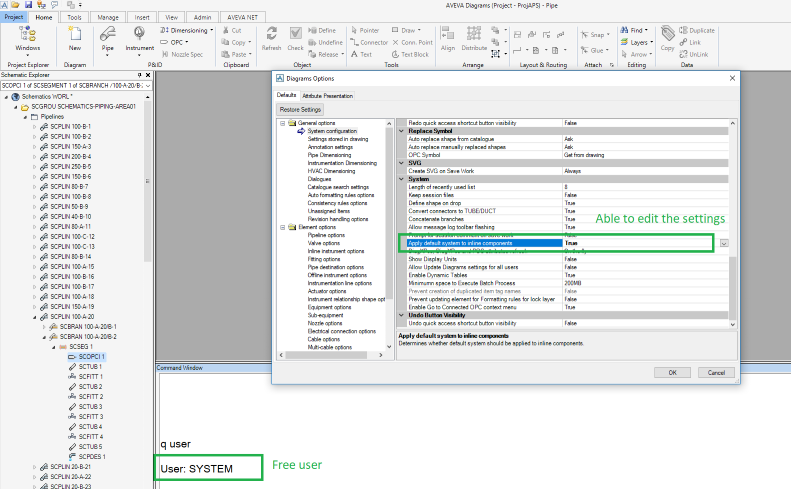Collapse the SCPLIN 100-A-20 tree node
Screen dimensions: 791x489
click(35, 317)
